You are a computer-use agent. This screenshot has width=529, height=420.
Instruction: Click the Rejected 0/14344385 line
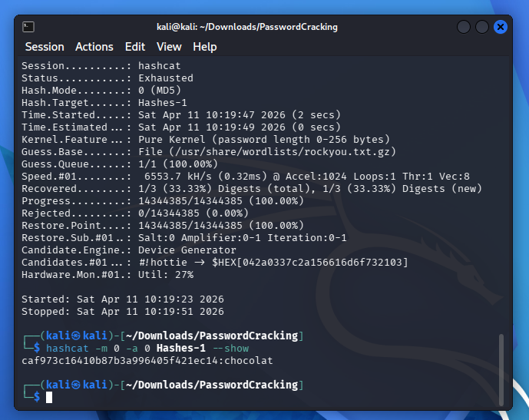135,213
